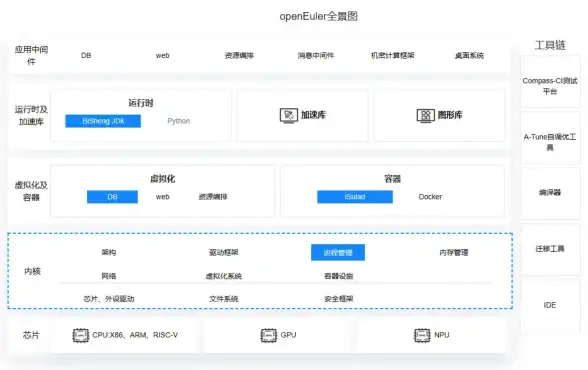Click the 图形库 label

click(x=450, y=115)
